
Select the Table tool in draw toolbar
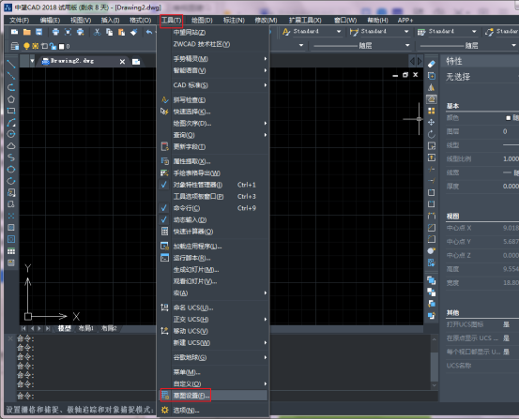coord(11,251)
